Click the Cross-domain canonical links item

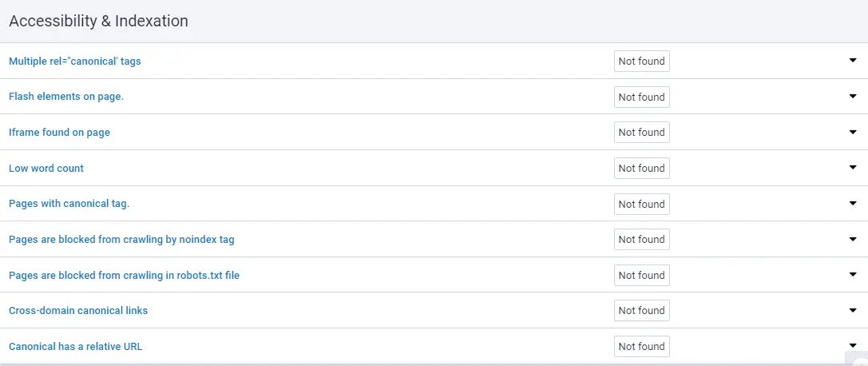point(78,310)
